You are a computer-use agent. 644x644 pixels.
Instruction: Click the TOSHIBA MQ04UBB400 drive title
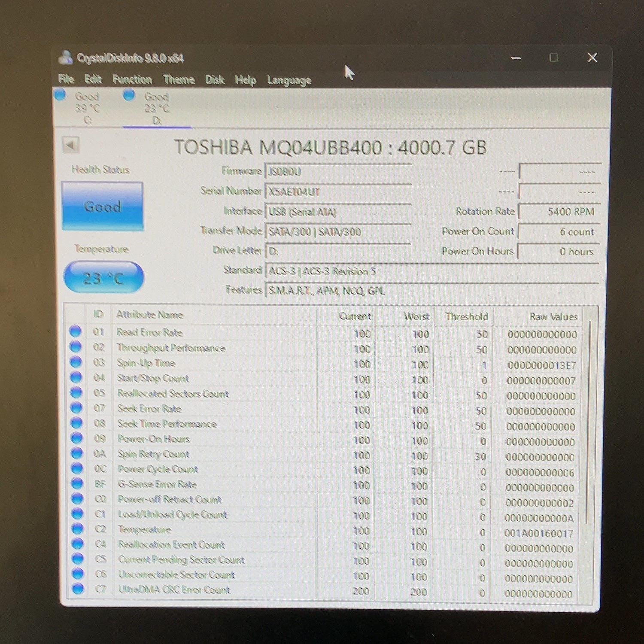[x=330, y=147]
